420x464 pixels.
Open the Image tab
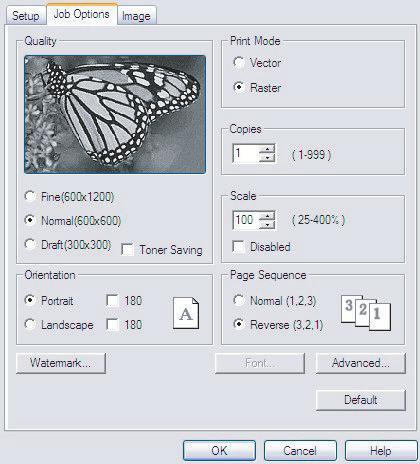(x=136, y=16)
